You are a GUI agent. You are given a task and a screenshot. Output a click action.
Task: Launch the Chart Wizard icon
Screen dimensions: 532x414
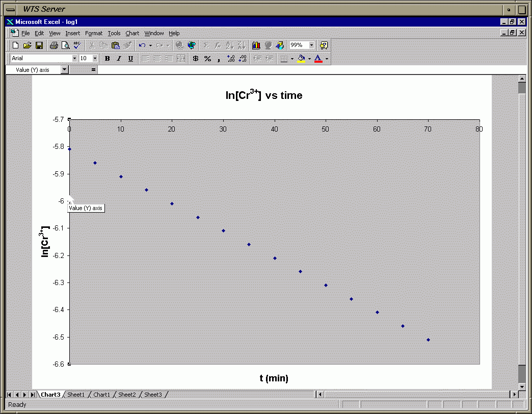click(256, 45)
